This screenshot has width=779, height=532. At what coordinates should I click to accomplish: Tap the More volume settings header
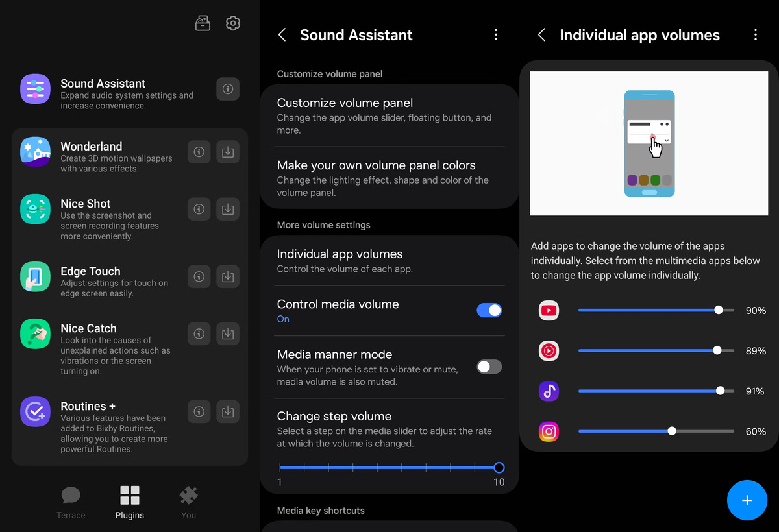pos(324,225)
